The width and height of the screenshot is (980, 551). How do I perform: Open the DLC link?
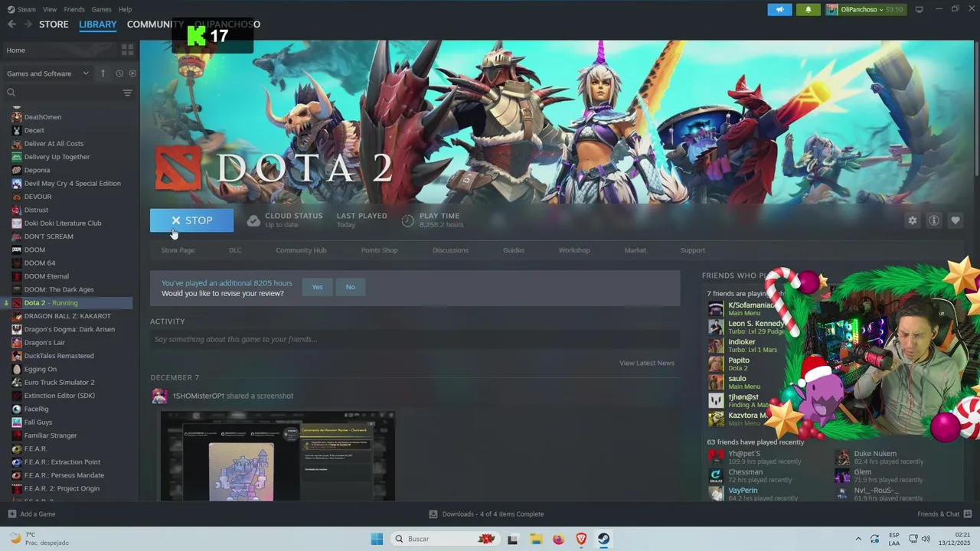click(x=235, y=250)
